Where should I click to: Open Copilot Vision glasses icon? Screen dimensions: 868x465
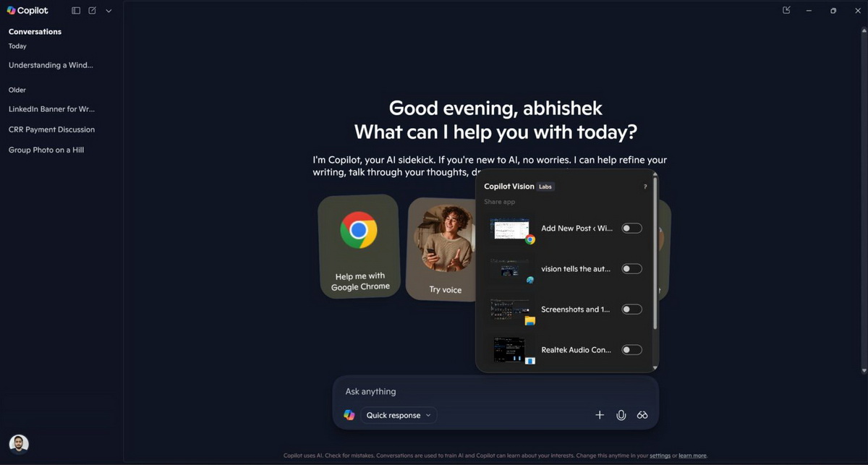coord(642,415)
